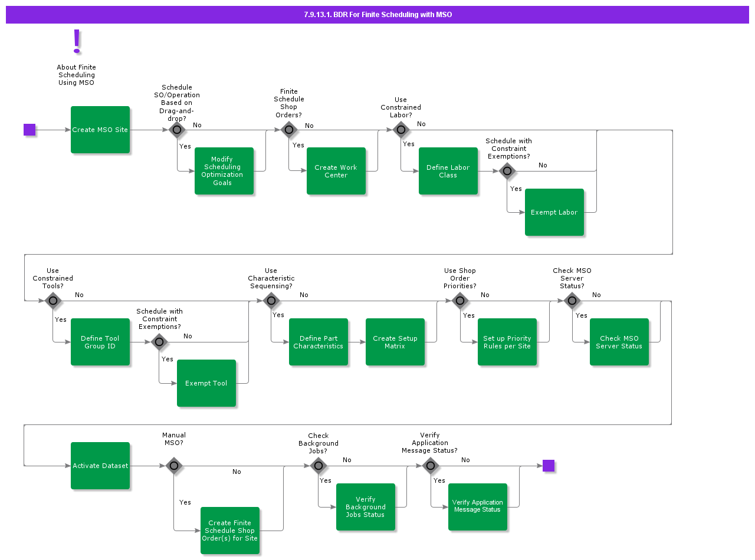Open the Exempt Labor activity box
The width and height of the screenshot is (755, 560).
554,212
